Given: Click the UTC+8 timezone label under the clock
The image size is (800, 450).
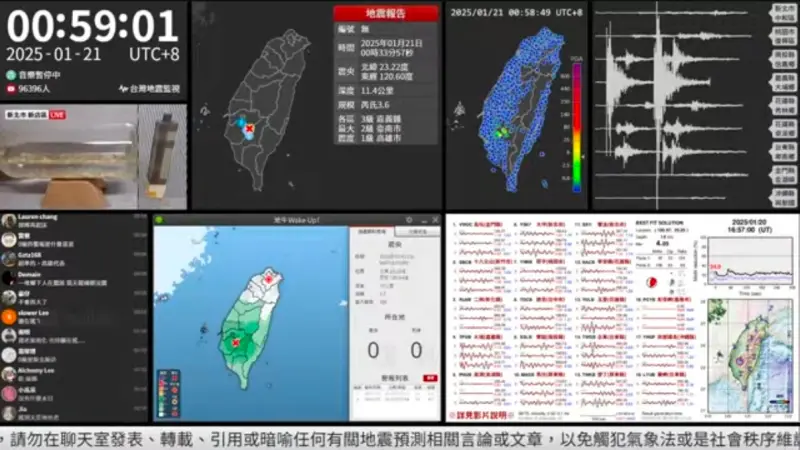Looking at the screenshot, I should pos(154,54).
